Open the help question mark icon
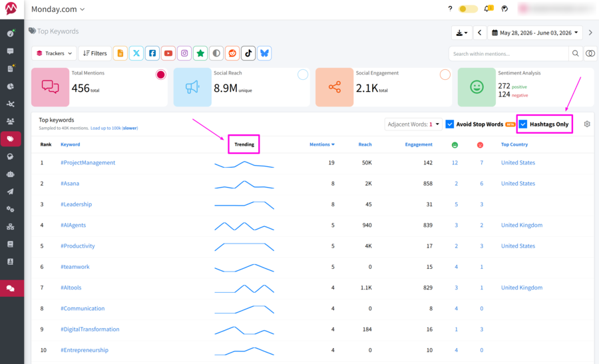Screen dimensions: 599x364 [450, 9]
